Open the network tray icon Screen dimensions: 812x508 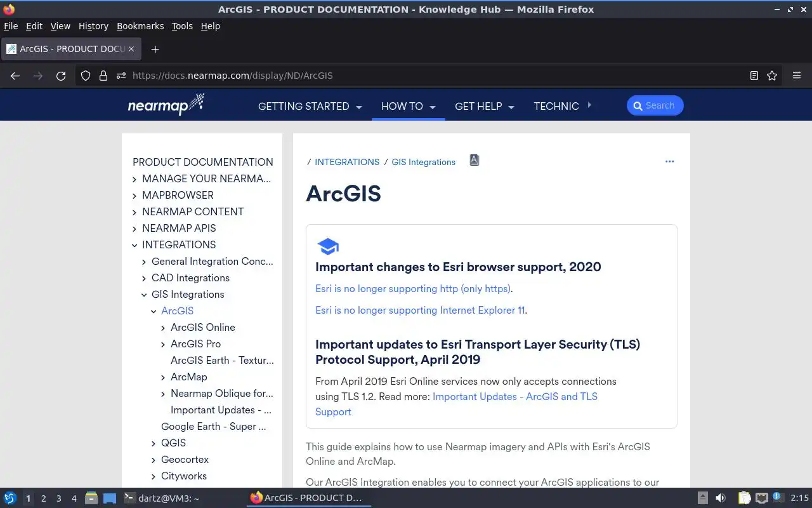tap(762, 498)
